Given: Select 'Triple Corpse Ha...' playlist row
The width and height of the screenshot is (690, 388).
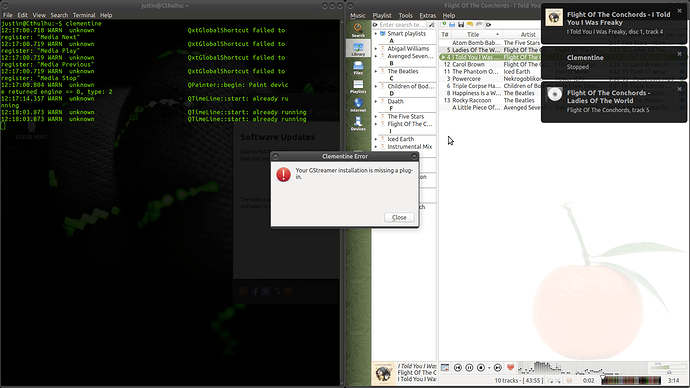Looking at the screenshot, I should (x=489, y=86).
